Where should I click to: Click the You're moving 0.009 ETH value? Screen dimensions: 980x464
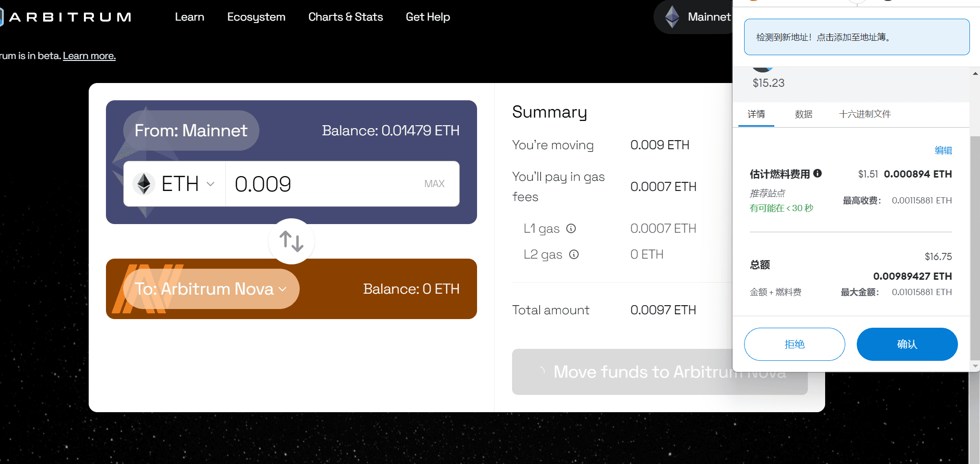[x=660, y=145]
